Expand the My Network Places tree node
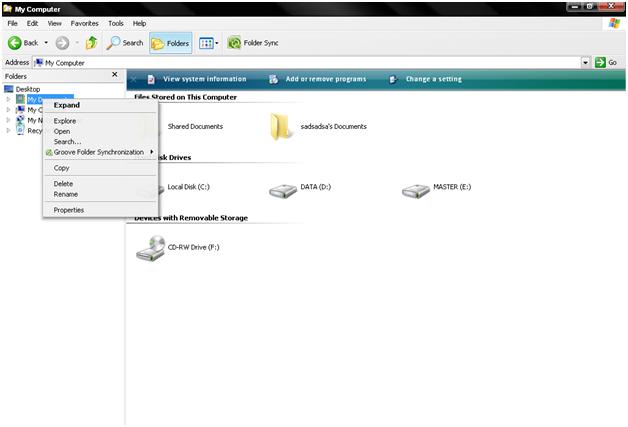 [x=8, y=120]
